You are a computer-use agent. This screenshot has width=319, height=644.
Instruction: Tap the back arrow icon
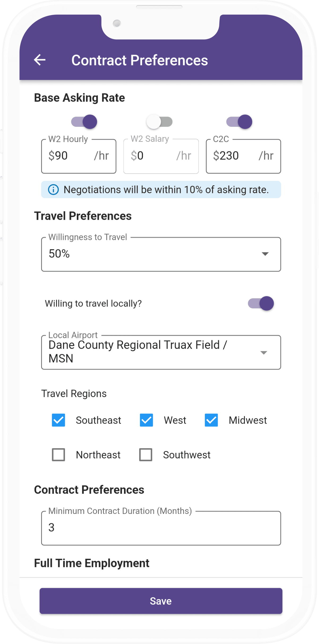[x=40, y=60]
